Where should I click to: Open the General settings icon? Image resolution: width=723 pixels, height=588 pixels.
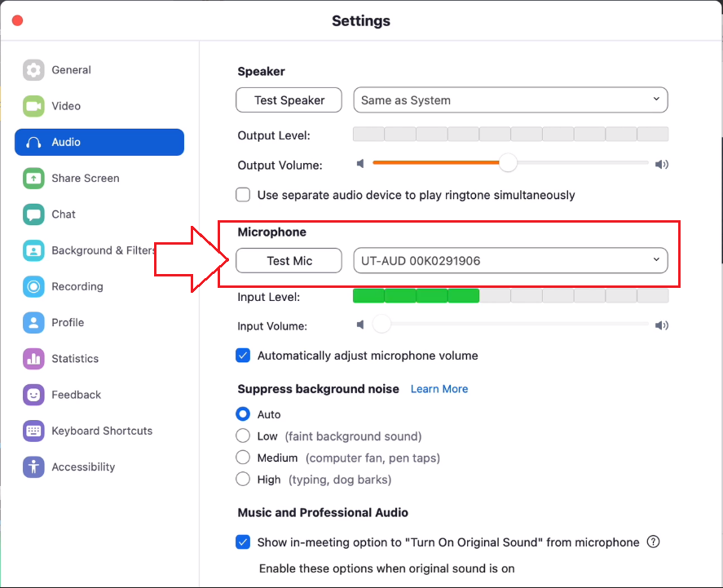pos(33,69)
